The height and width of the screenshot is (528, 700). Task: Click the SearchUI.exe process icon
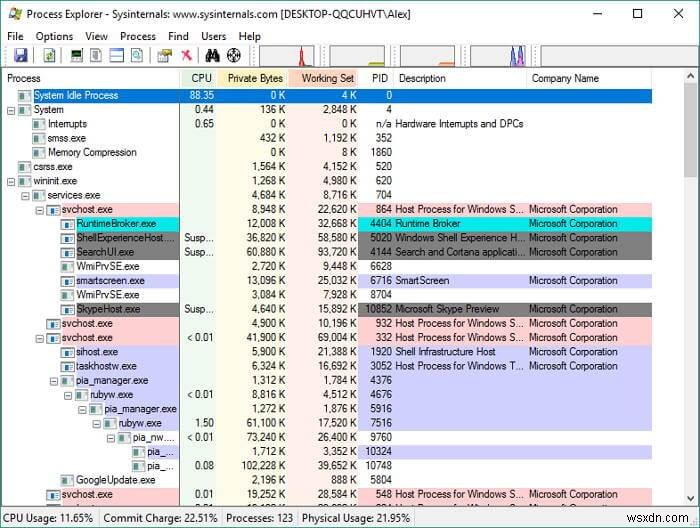click(68, 253)
